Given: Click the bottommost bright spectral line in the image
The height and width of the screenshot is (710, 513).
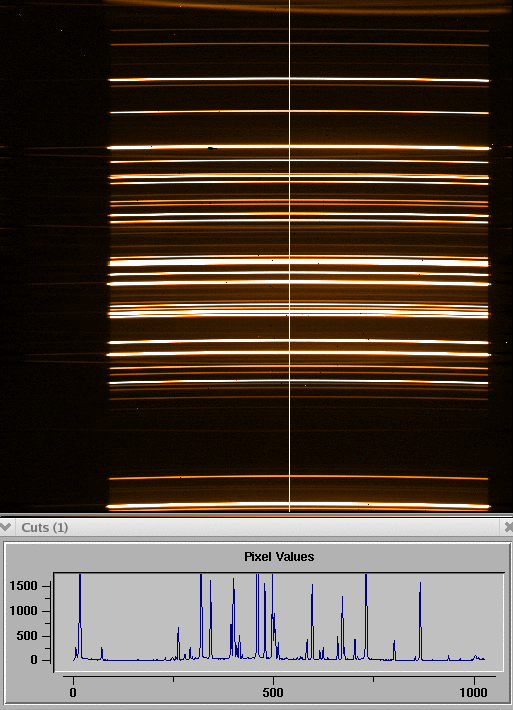Looking at the screenshot, I should click(x=299, y=506).
